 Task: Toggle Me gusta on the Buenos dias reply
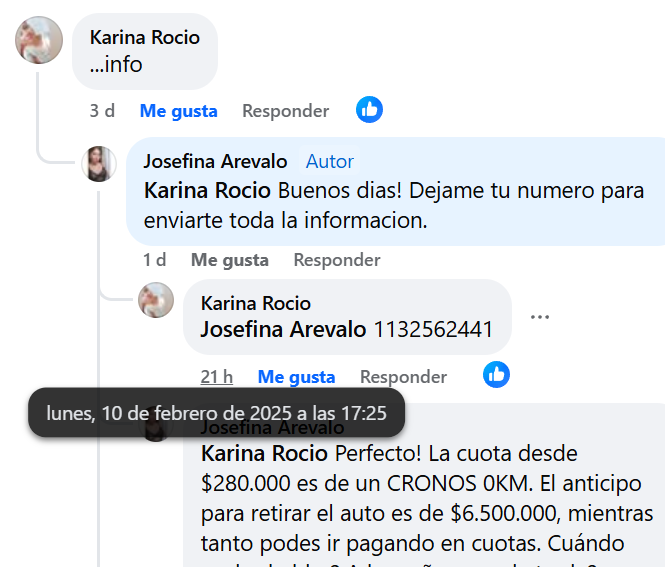pyautogui.click(x=230, y=260)
